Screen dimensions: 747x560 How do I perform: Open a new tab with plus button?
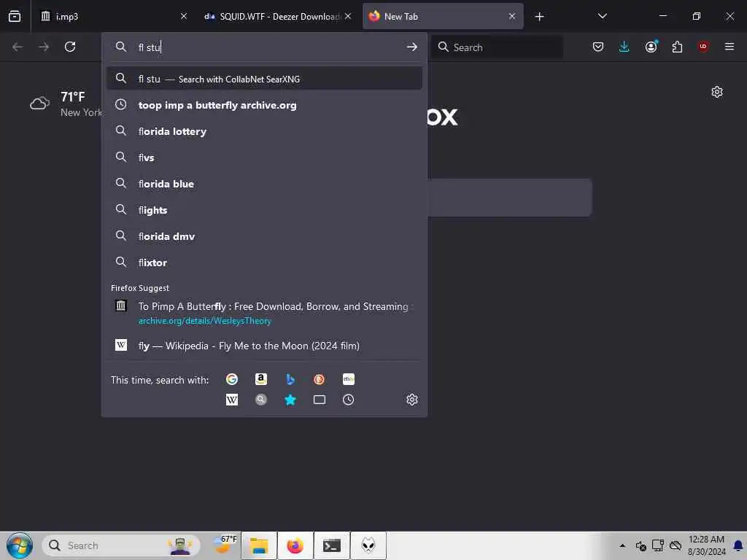click(x=539, y=17)
